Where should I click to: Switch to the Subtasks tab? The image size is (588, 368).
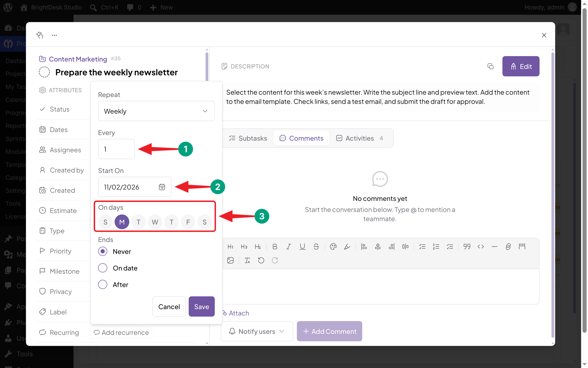tap(248, 138)
